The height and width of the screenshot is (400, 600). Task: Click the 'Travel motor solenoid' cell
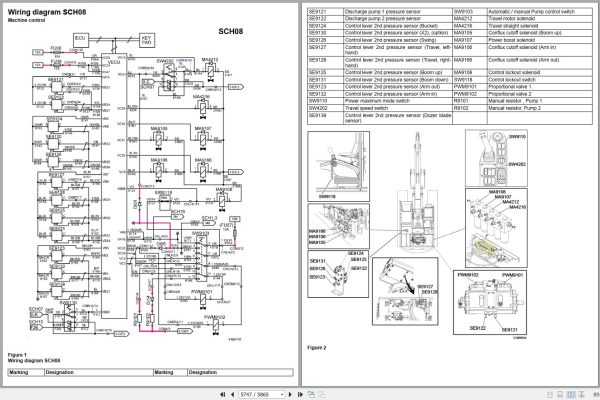tap(540, 19)
